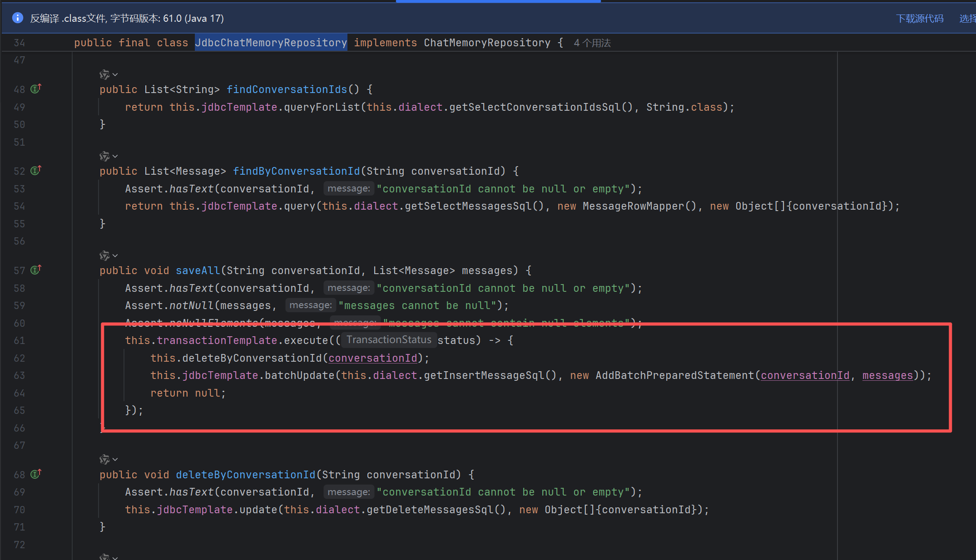
Task: Click the implements gutter icon at line 68
Action: tap(35, 474)
